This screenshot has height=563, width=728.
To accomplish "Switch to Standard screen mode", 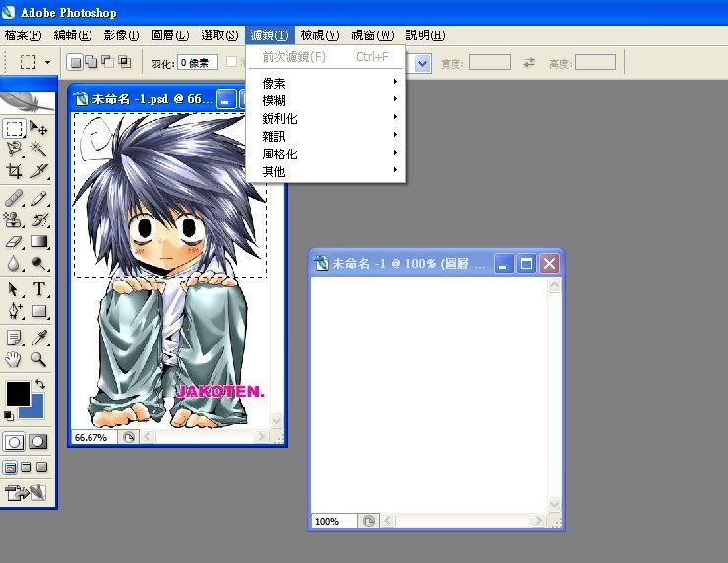I will [x=10, y=468].
